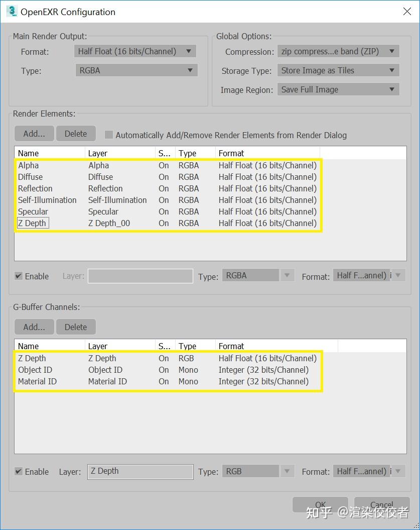Click Add button in Render Elements section

34,134
